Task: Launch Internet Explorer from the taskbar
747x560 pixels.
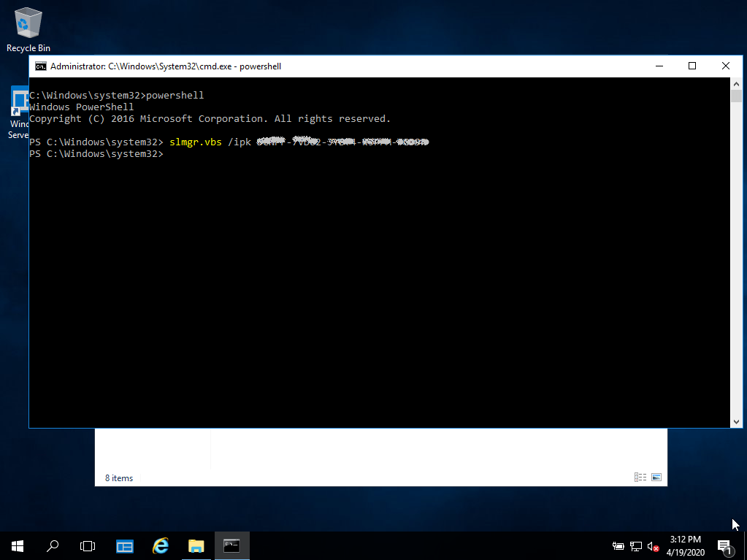Action: (161, 545)
